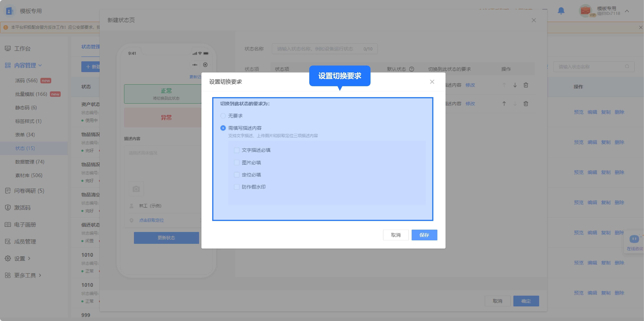This screenshot has height=321, width=644.
Task: Click the 激活码 shield icon in the sidebar
Action: pyautogui.click(x=8, y=208)
